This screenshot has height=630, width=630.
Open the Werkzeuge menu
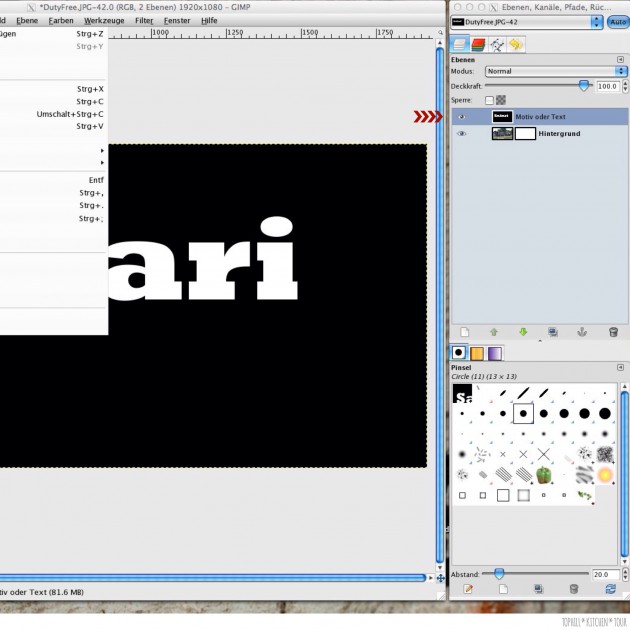point(104,20)
